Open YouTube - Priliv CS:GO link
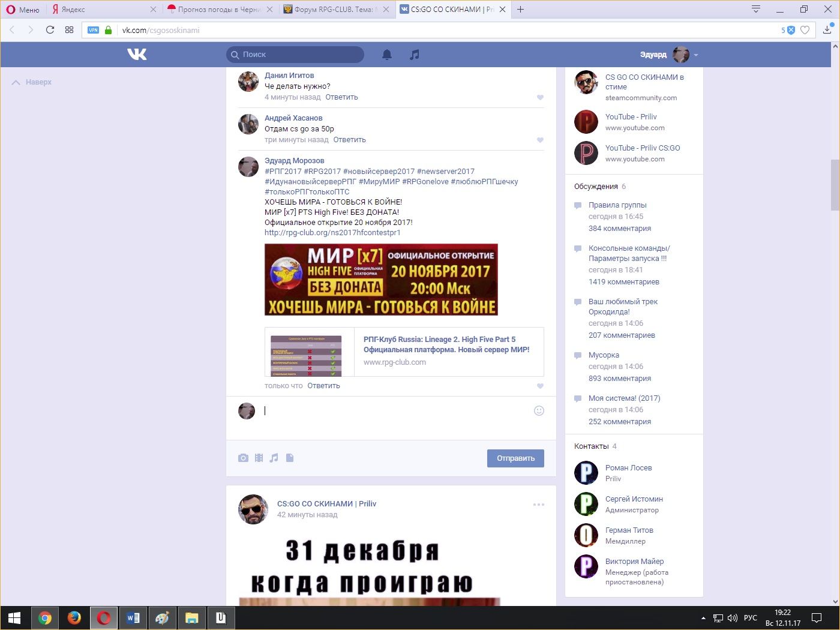This screenshot has height=630, width=840. click(x=643, y=148)
